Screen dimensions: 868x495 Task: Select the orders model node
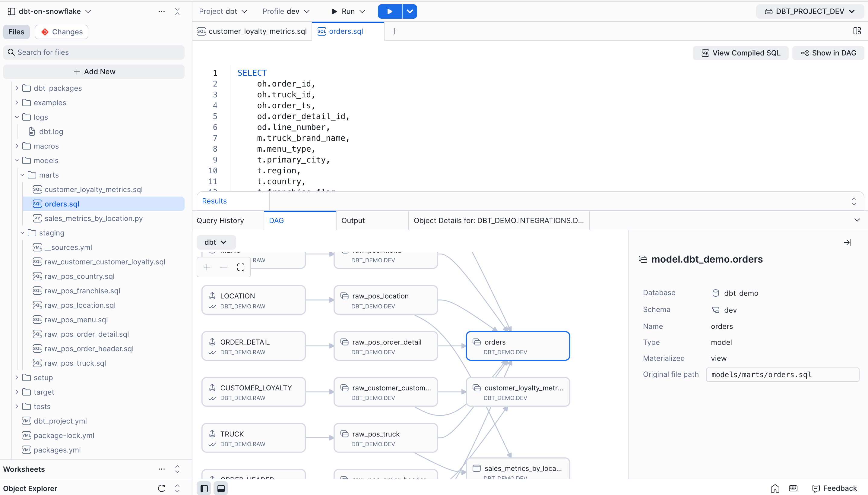(518, 346)
